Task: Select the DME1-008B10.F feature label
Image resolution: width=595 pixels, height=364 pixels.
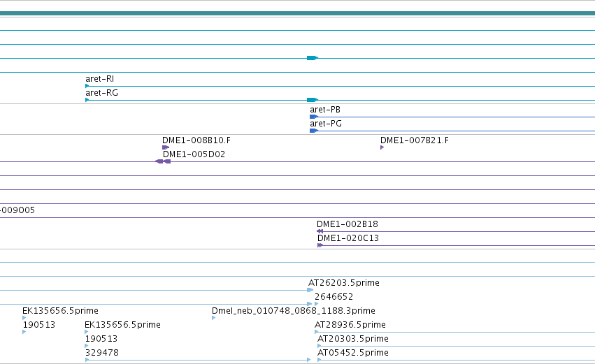Action: click(x=196, y=140)
